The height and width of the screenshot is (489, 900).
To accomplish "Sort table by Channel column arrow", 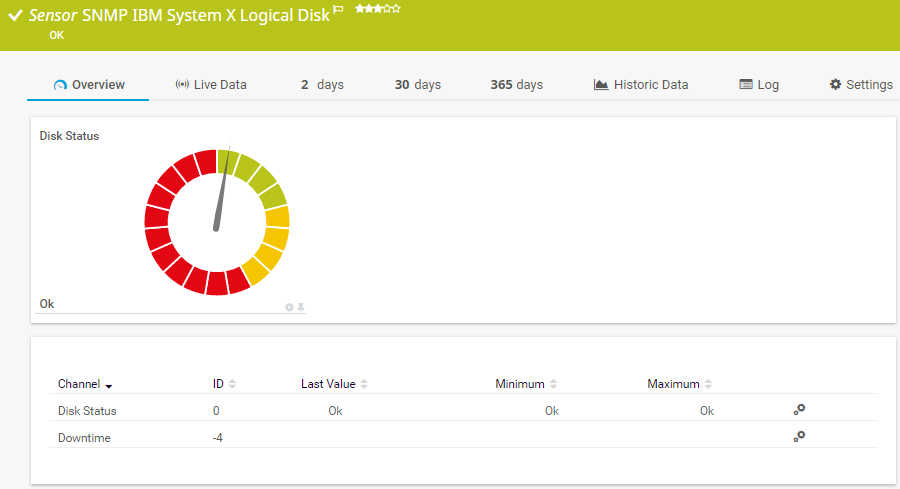I will pos(108,385).
